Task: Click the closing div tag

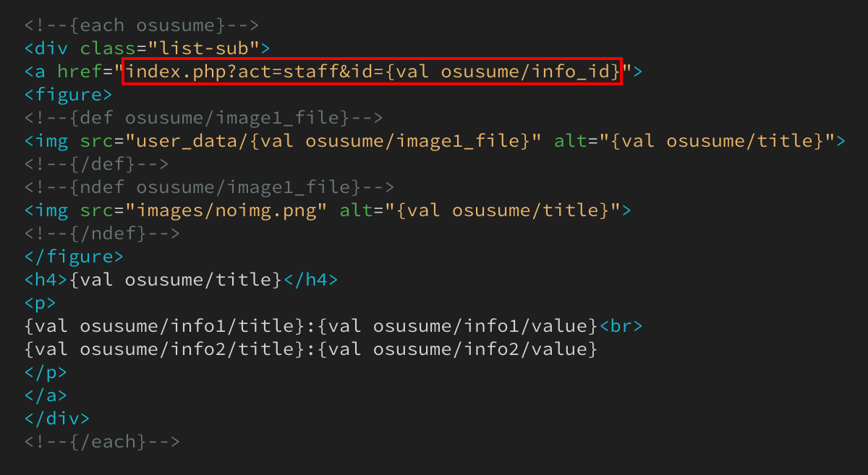Action: (57, 419)
